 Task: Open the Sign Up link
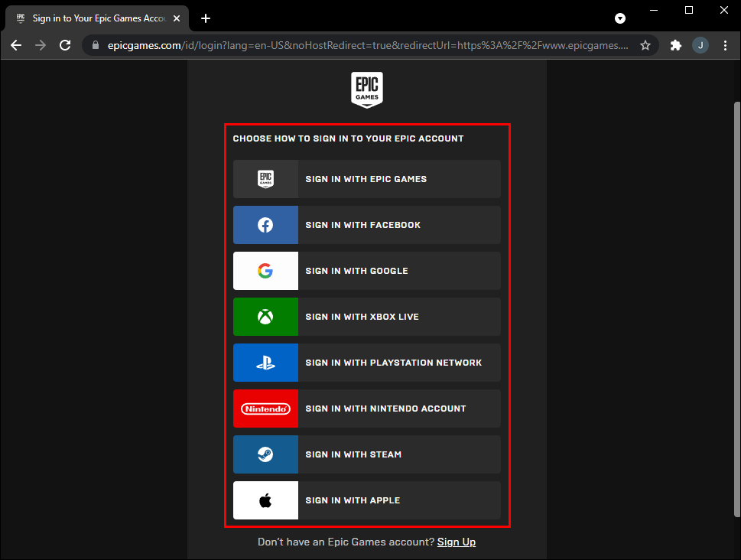coord(456,542)
